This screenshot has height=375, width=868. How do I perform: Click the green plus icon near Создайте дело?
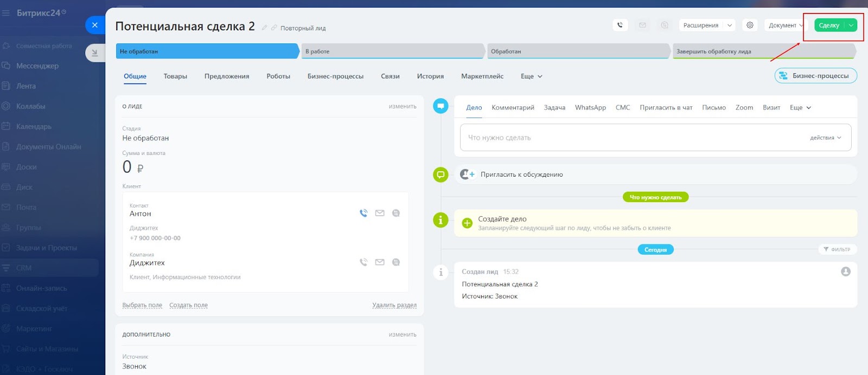click(467, 223)
